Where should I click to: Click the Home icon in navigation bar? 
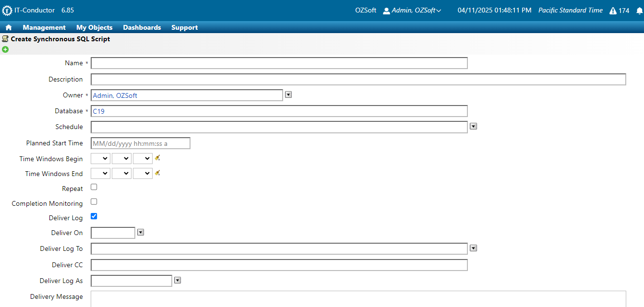[x=8, y=27]
